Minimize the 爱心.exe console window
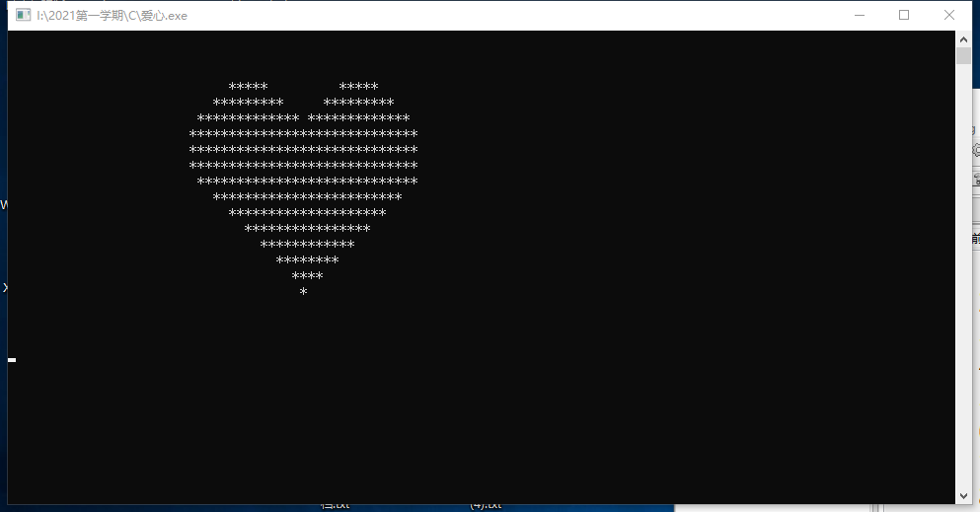 (x=860, y=15)
